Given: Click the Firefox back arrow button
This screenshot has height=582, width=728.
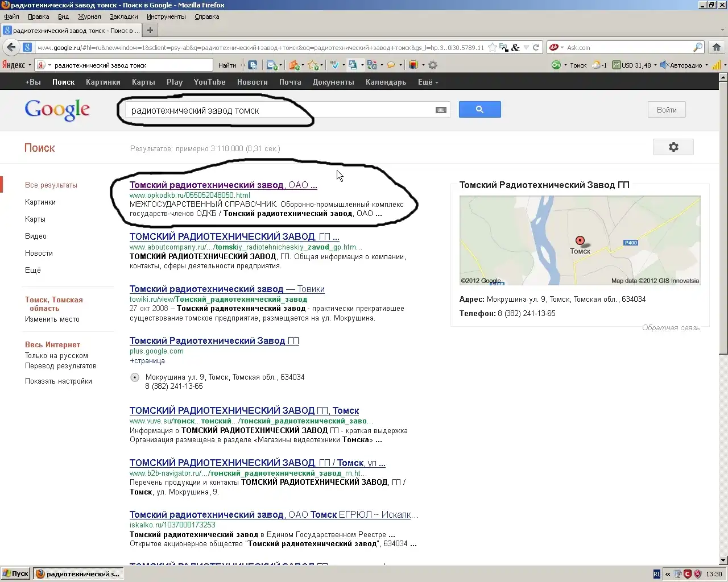Looking at the screenshot, I should pos(11,47).
